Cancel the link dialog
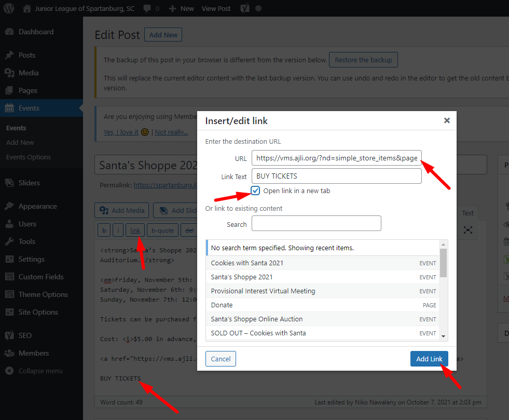The height and width of the screenshot is (420, 509). click(221, 359)
